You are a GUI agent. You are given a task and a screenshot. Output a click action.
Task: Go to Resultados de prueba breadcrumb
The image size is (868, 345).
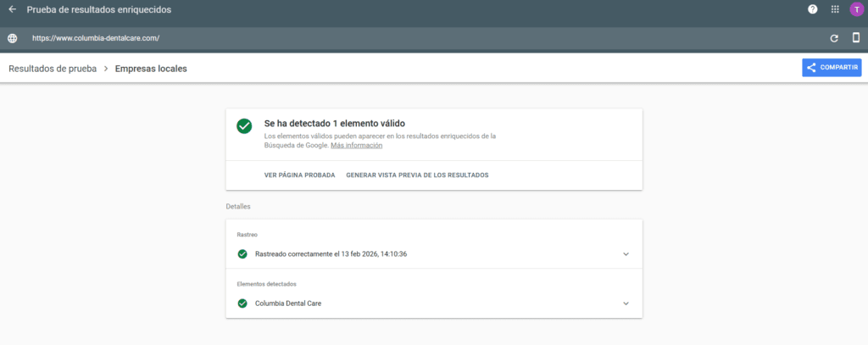tap(53, 69)
